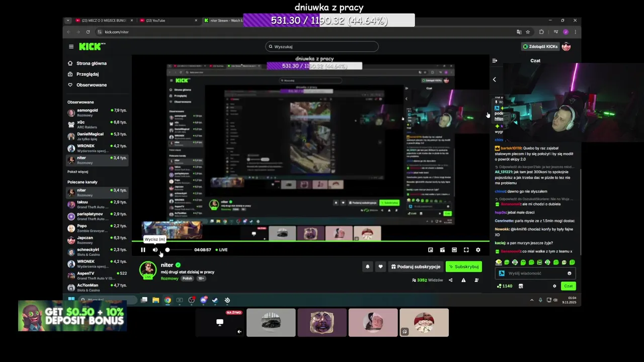Expand list with Pokaż więcej
This screenshot has width=644, height=362.
point(78,171)
